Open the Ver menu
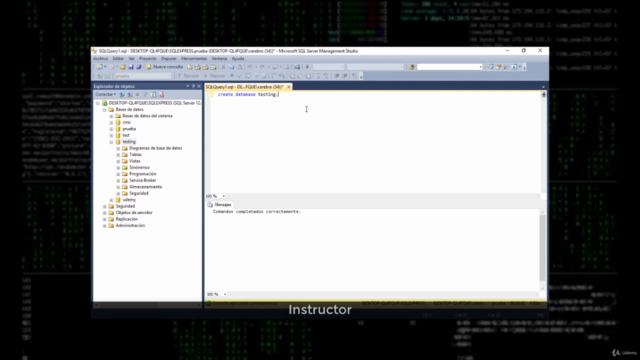The image size is (640, 360). pyautogui.click(x=131, y=58)
